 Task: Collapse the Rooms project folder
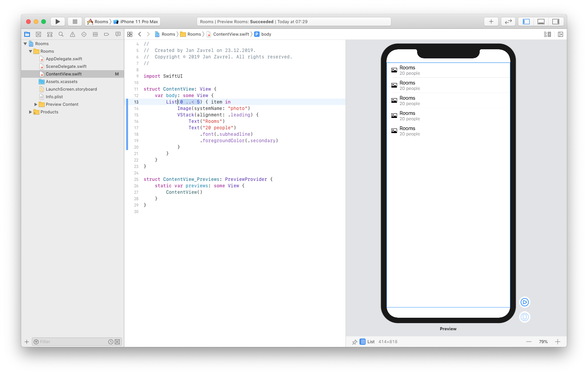[x=30, y=51]
